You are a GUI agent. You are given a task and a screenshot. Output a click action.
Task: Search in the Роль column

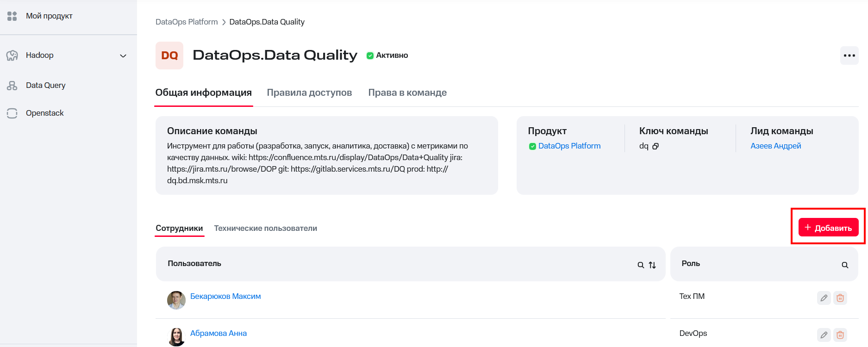click(845, 265)
